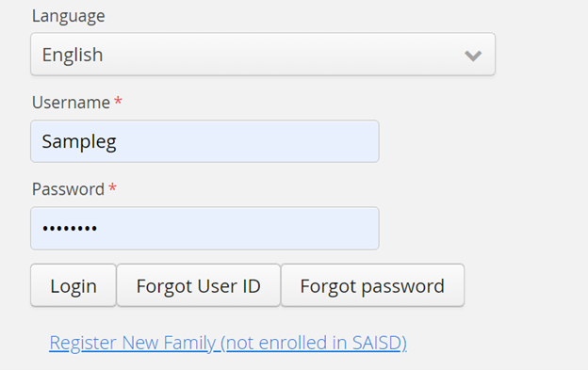588x370 pixels.
Task: Click the Login button
Action: pos(73,285)
